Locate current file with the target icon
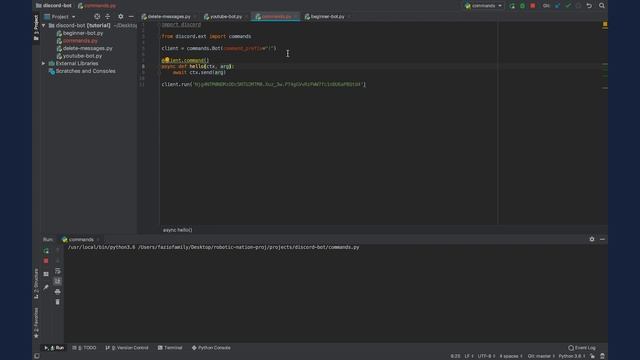Viewport: 640px width, 360px height. coord(97,17)
